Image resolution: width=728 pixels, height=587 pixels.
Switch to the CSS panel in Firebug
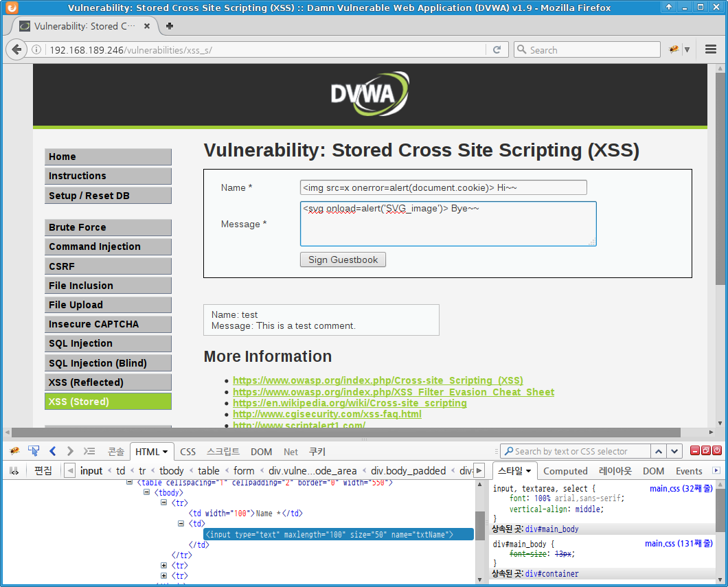(188, 452)
